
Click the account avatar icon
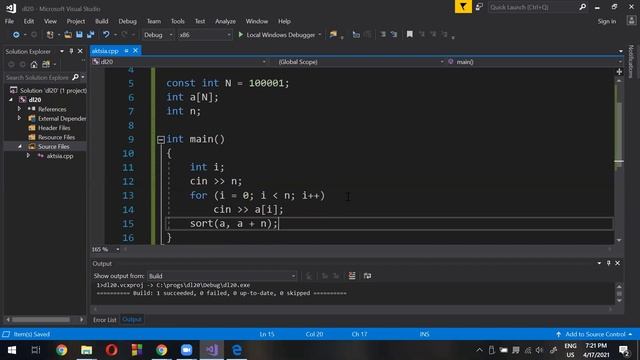coord(631,21)
